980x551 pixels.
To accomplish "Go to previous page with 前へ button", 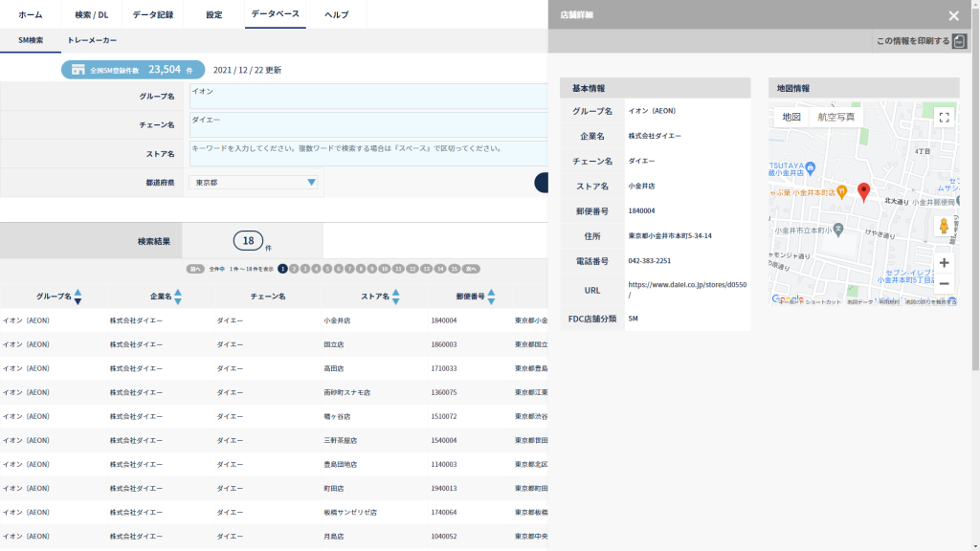I will point(195,269).
